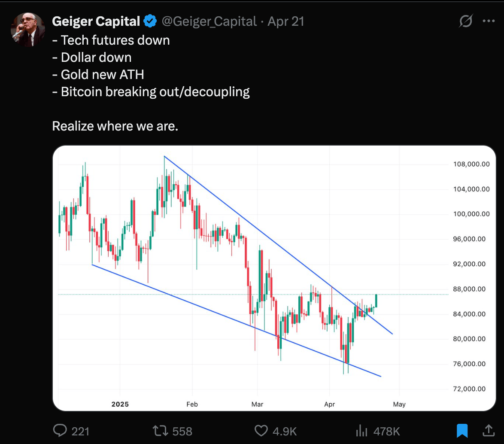The height and width of the screenshot is (444, 504).
Task: Click the share upload icon
Action: [x=489, y=431]
